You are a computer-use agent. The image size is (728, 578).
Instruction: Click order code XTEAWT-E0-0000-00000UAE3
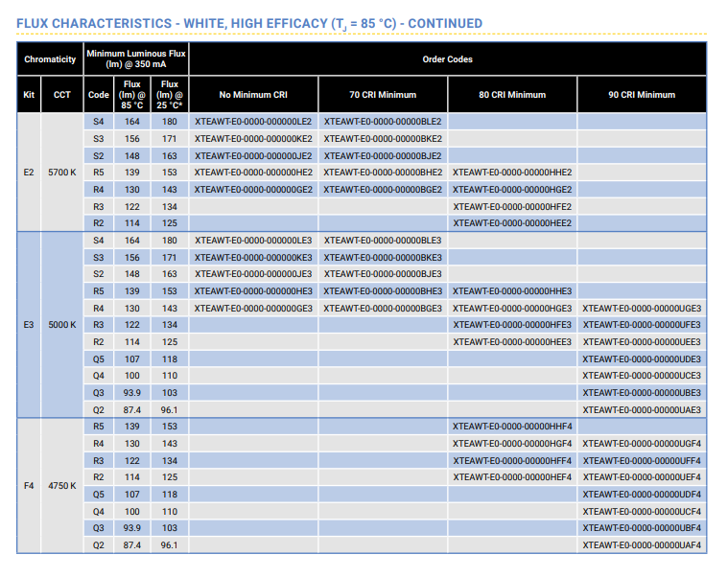point(642,410)
